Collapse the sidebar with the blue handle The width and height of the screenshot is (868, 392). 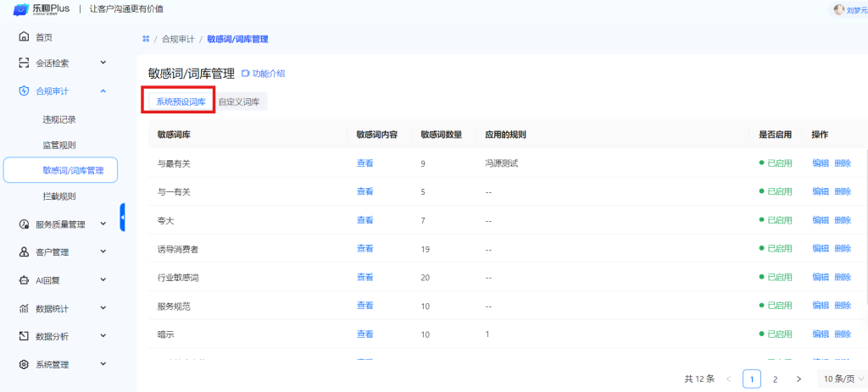(x=123, y=218)
